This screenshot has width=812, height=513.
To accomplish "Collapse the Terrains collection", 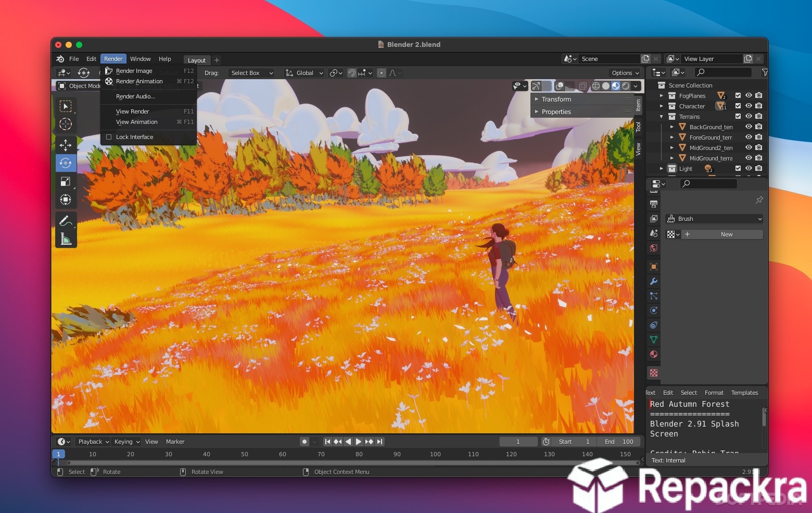I will point(661,117).
